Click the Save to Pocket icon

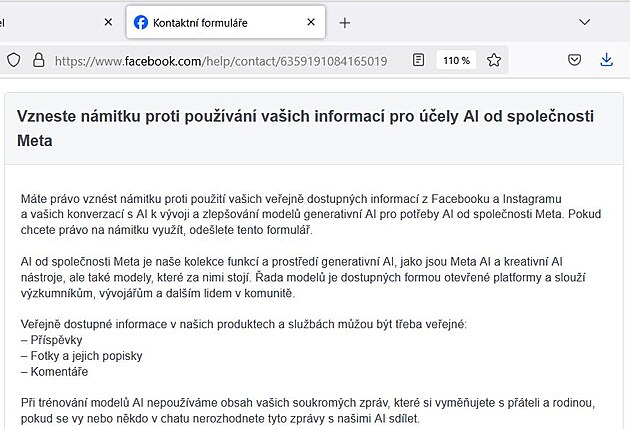point(574,60)
